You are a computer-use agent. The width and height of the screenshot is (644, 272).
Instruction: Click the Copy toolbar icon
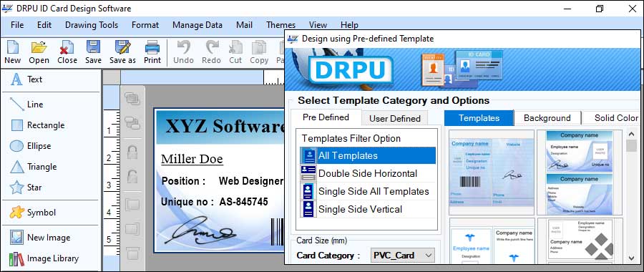click(259, 52)
